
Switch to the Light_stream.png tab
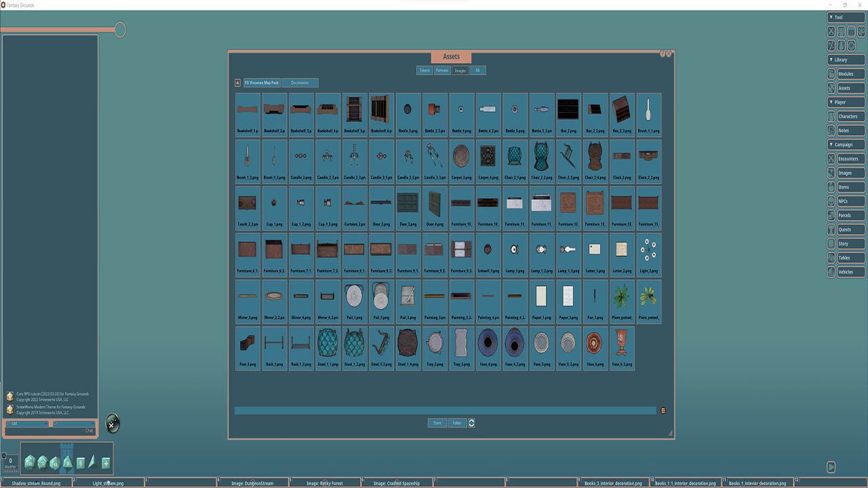click(x=108, y=483)
